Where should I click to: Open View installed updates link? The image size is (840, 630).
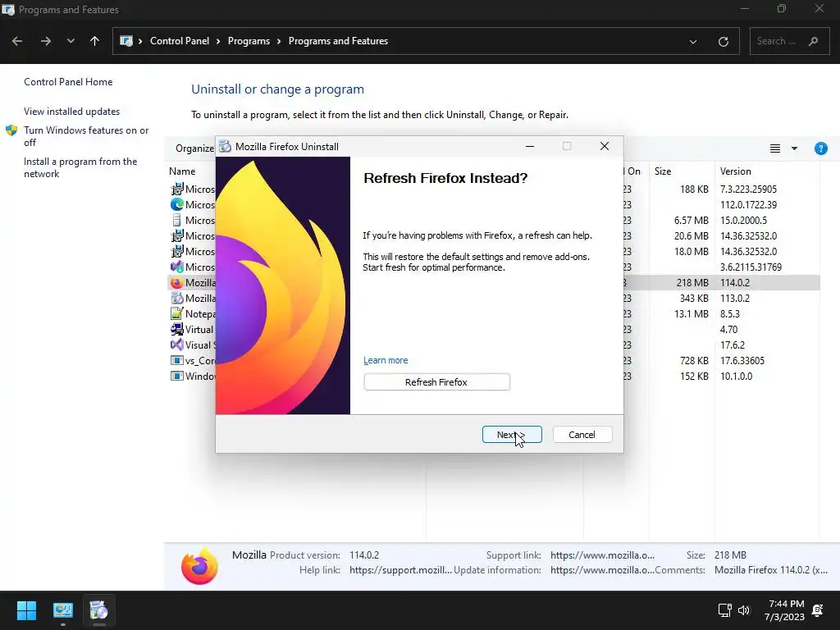tap(72, 112)
